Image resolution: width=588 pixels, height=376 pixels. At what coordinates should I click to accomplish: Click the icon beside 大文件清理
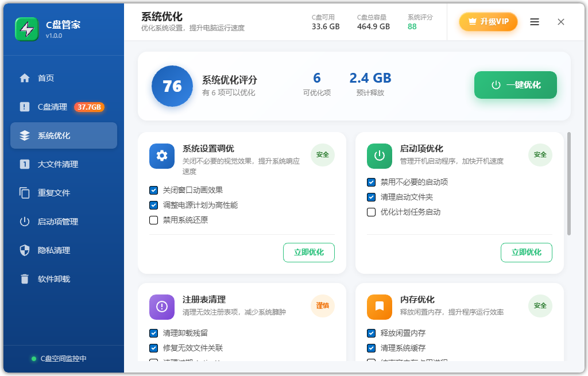24,164
